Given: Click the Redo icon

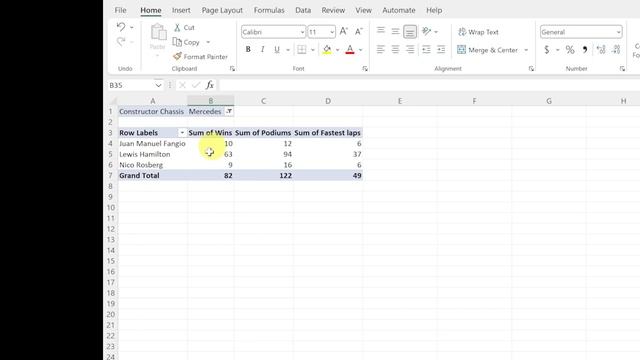Looking at the screenshot, I should click(121, 42).
